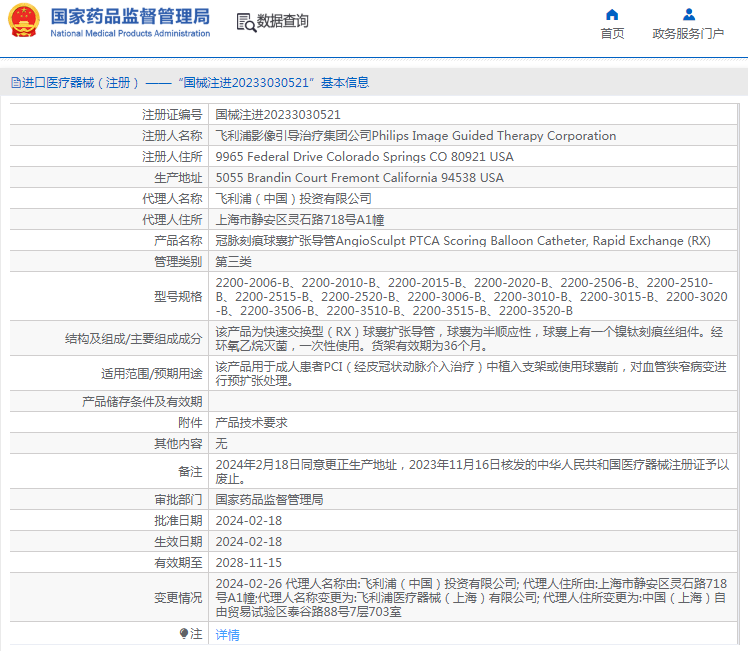Click National Medical Products Administration subtitle
The width and height of the screenshot is (748, 651).
pyautogui.click(x=130, y=33)
